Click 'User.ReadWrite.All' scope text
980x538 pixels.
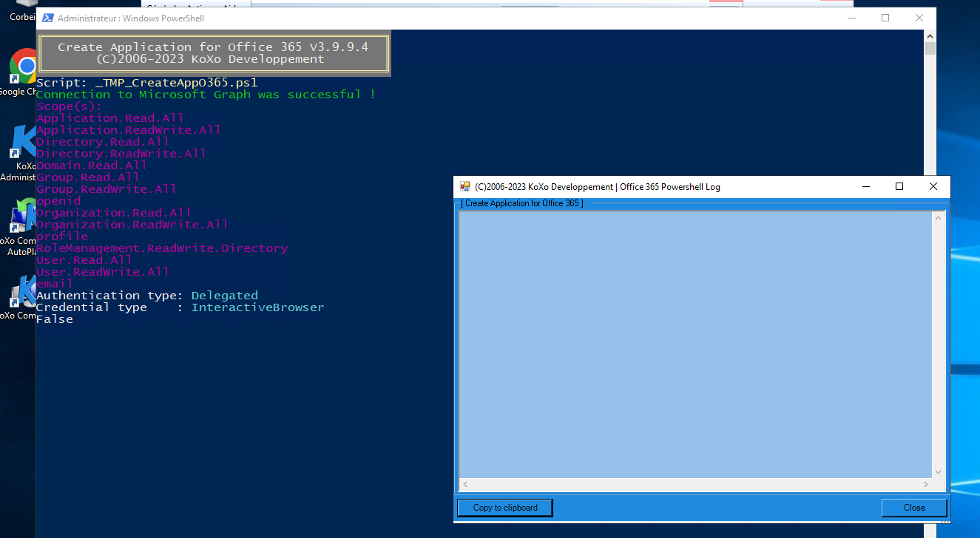click(103, 272)
